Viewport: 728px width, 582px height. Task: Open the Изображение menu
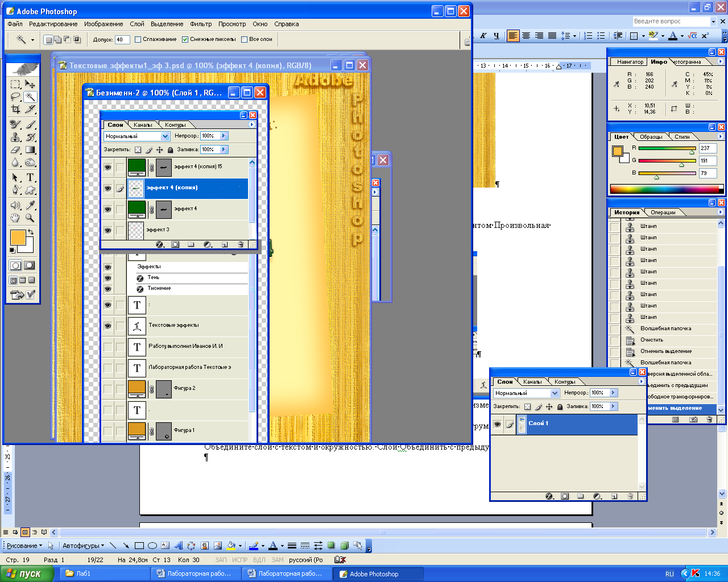(104, 24)
